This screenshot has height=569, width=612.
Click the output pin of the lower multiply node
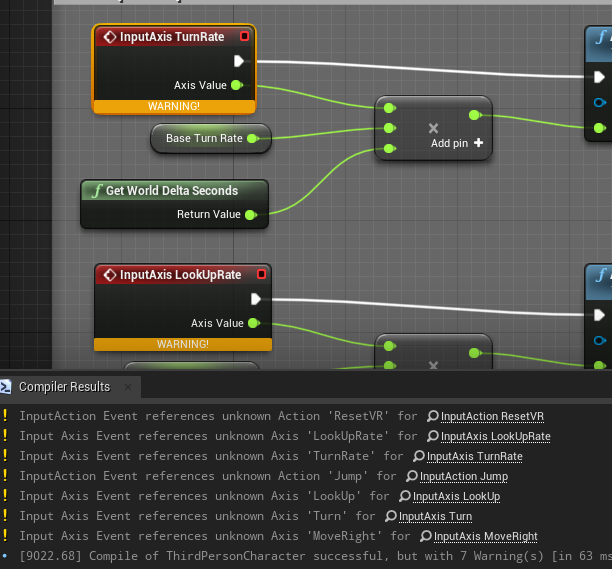(475, 353)
